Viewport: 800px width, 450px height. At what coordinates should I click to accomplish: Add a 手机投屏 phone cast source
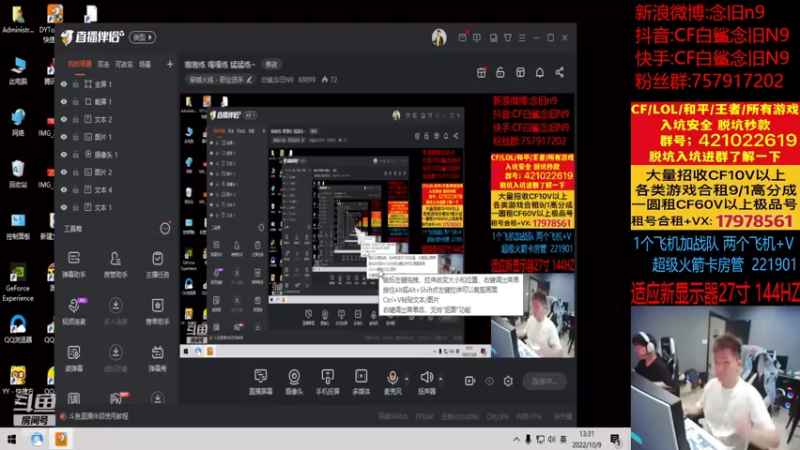tap(328, 382)
